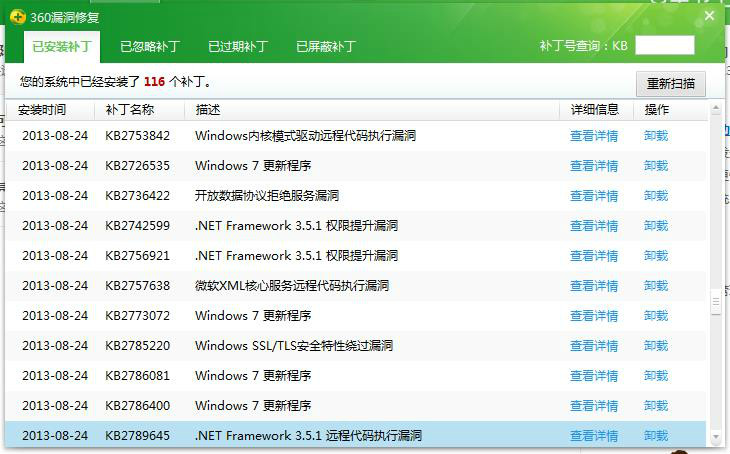Sort by 补丁名称 column header
The height and width of the screenshot is (454, 730).
129,110
